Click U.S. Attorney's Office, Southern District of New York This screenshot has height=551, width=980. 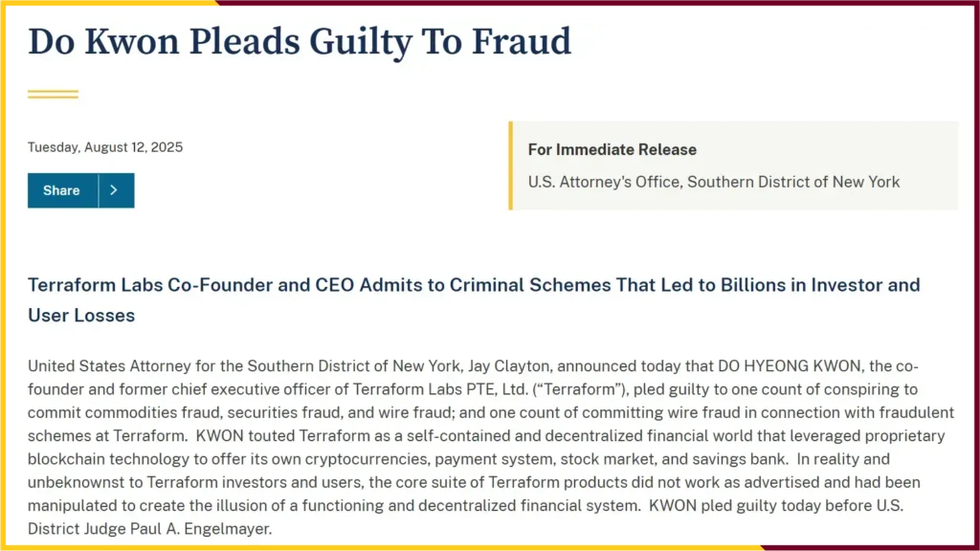714,182
